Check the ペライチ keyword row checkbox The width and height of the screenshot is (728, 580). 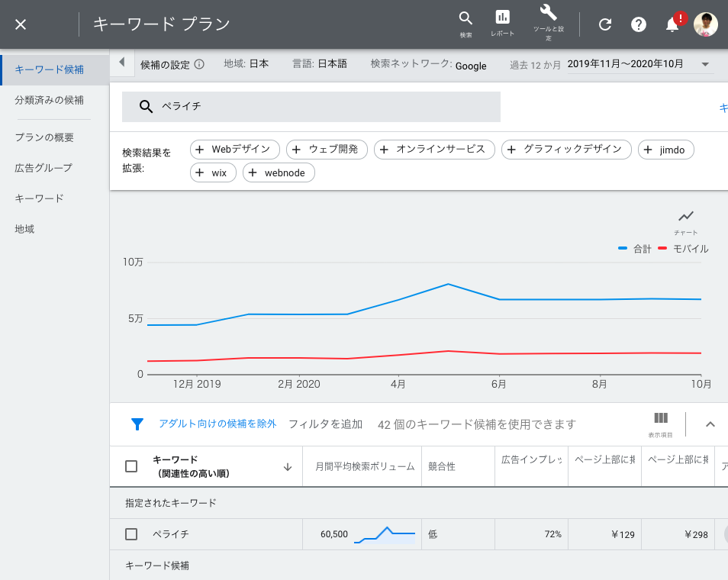pos(131,534)
